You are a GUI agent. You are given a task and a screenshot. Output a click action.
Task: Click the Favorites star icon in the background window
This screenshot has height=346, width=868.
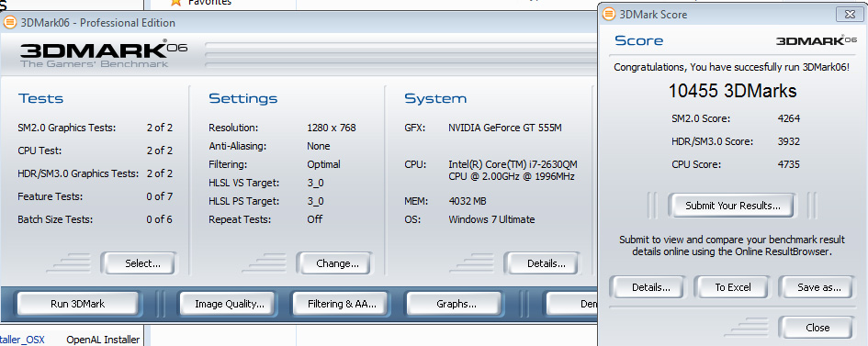(x=176, y=2)
